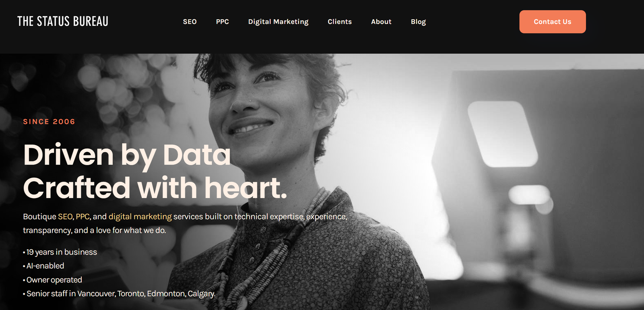
Task: Open the SEO navigation menu item
Action: coord(190,22)
